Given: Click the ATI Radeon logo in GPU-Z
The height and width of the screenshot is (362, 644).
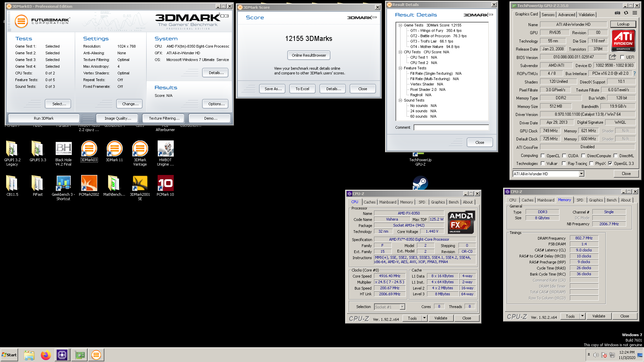Looking at the screenshot, I should pos(623,40).
